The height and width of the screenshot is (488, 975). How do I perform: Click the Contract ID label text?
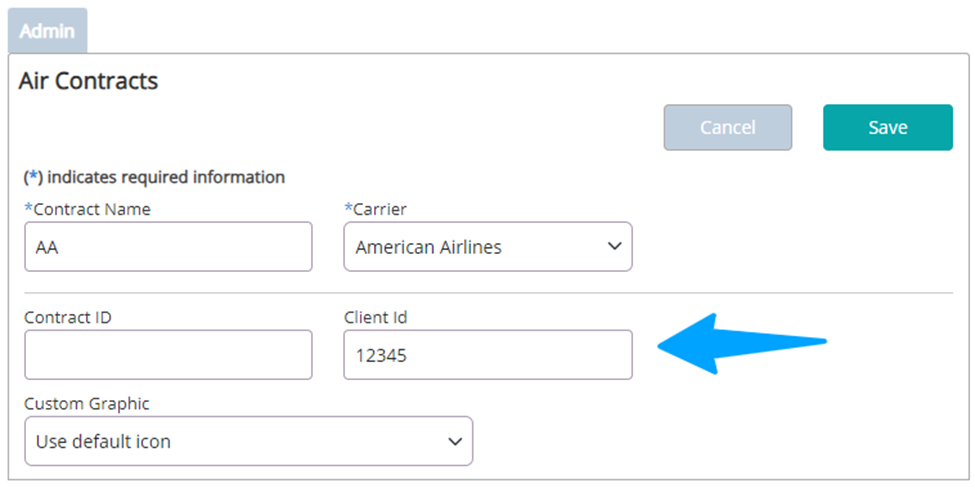(x=68, y=317)
